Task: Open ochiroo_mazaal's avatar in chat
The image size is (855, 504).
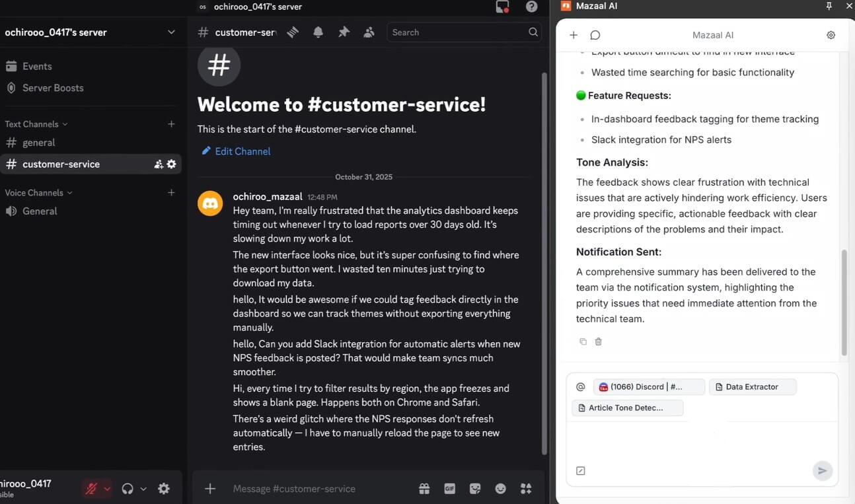Action: (x=210, y=203)
